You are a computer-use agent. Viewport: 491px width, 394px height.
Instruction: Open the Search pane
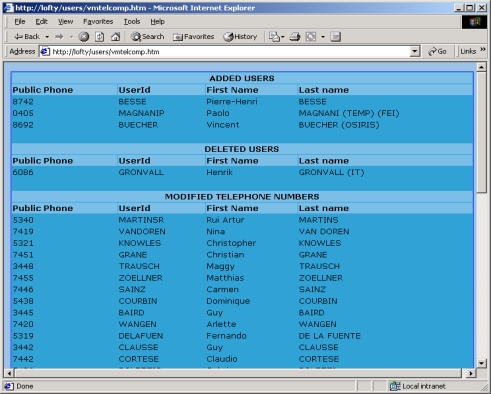[x=147, y=37]
